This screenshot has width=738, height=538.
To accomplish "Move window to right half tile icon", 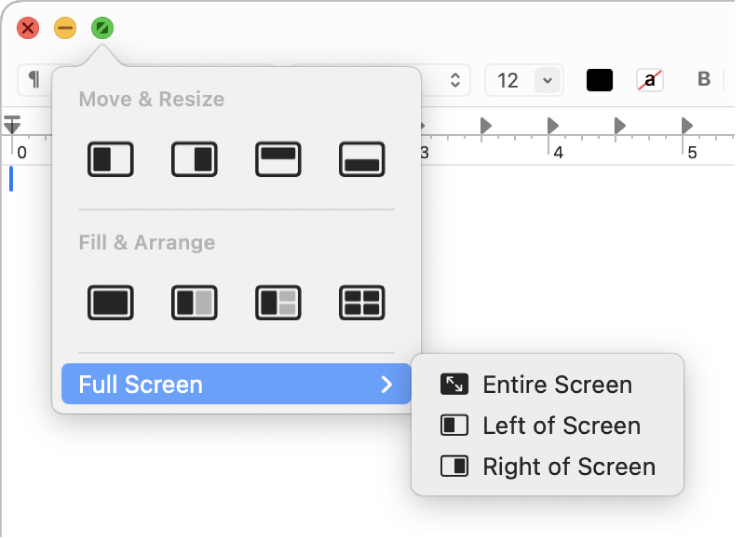I will (x=194, y=160).
